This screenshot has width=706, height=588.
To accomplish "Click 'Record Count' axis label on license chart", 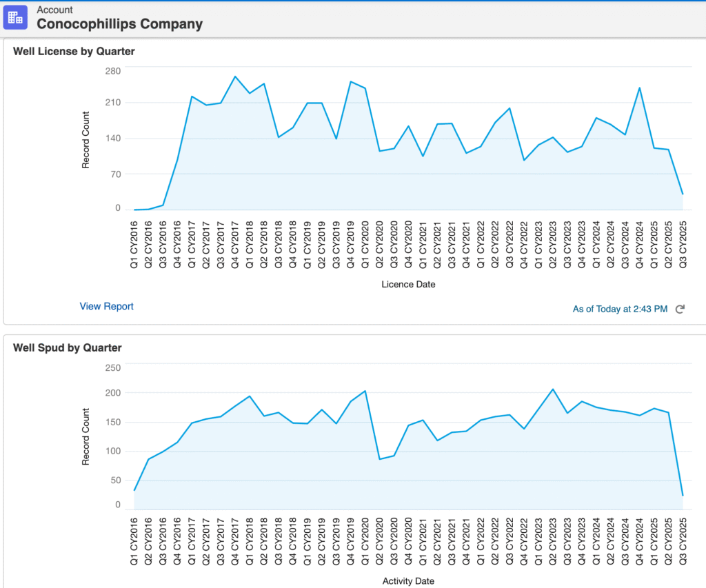I will click(x=85, y=140).
